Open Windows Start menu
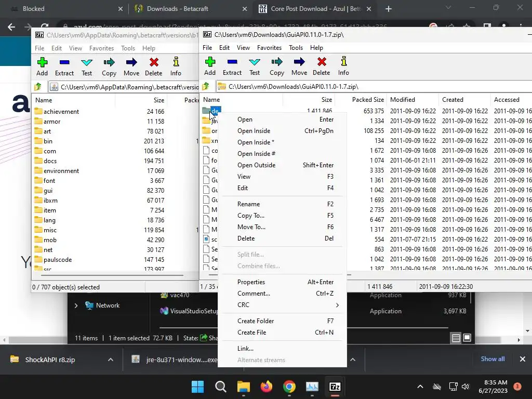The image size is (532, 399). (197, 387)
